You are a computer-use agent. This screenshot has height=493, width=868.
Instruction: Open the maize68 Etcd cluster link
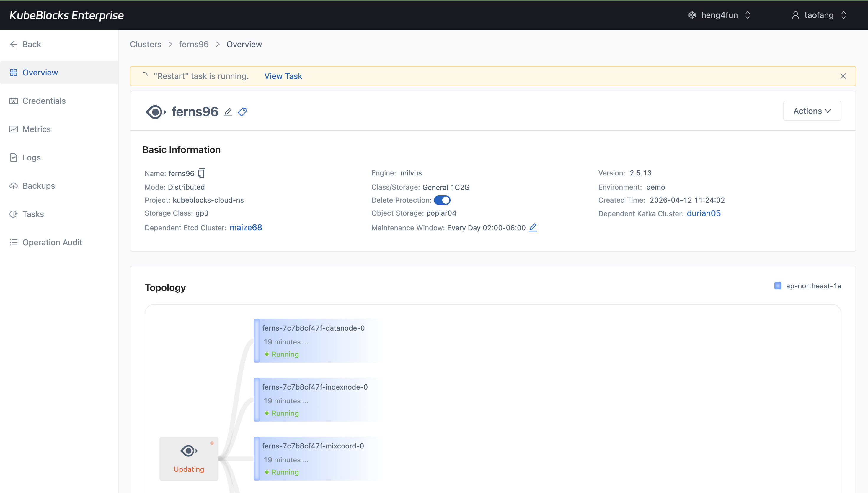click(246, 227)
